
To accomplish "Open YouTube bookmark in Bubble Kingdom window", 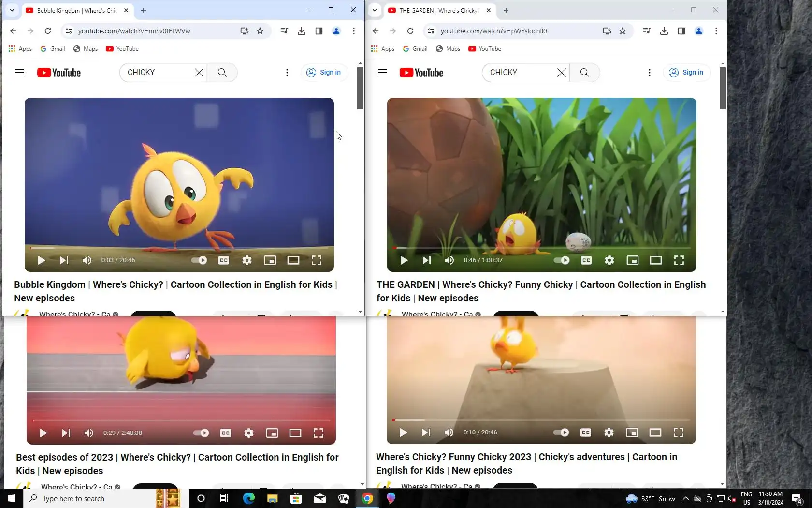I will (122, 49).
